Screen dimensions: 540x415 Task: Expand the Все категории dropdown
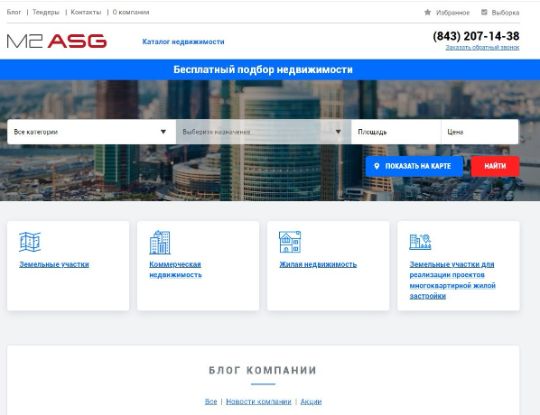pyautogui.click(x=91, y=132)
